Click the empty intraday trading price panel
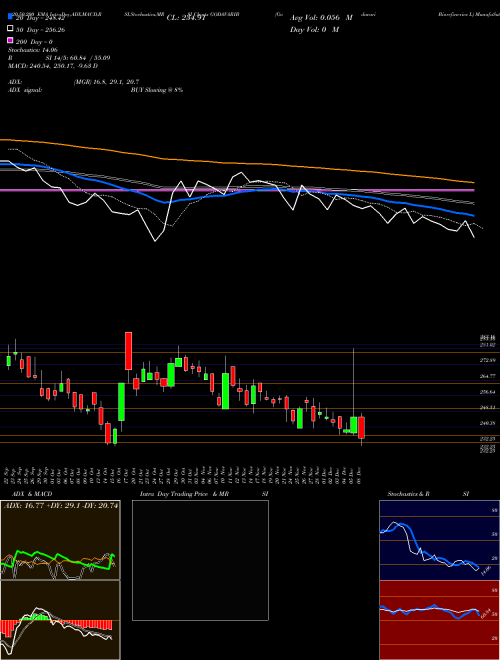Viewport: 500px width, 660px height. pos(200,560)
